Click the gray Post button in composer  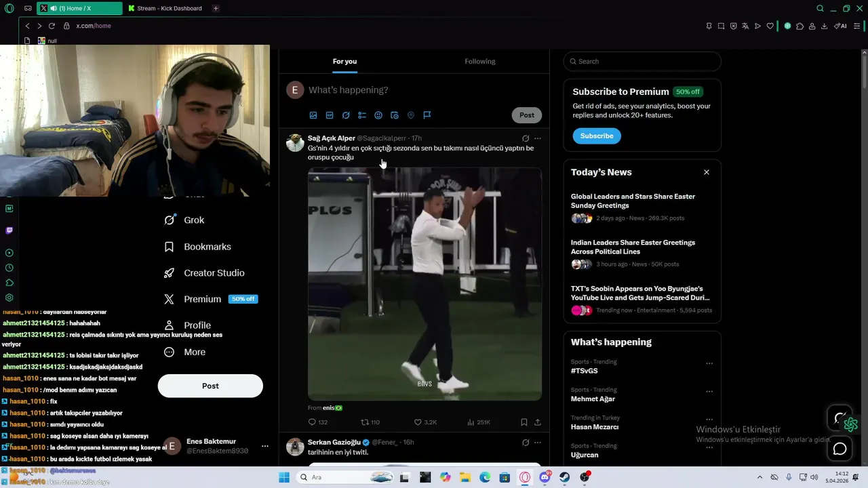[x=527, y=115]
